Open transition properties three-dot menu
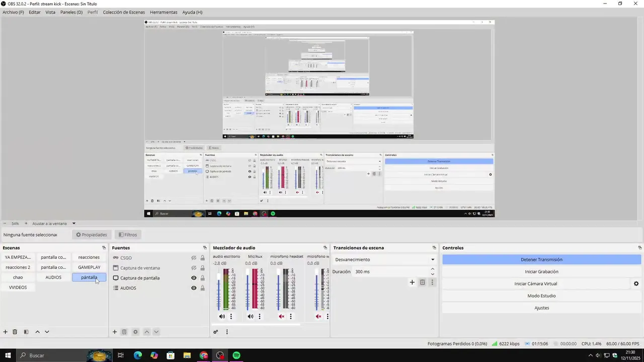This screenshot has height=362, width=644. 432,283
